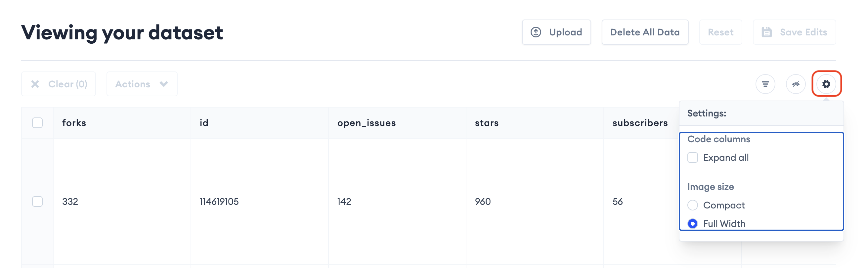Screen dimensions: 868x268
Task: Select the Full Width image size
Action: coord(692,224)
